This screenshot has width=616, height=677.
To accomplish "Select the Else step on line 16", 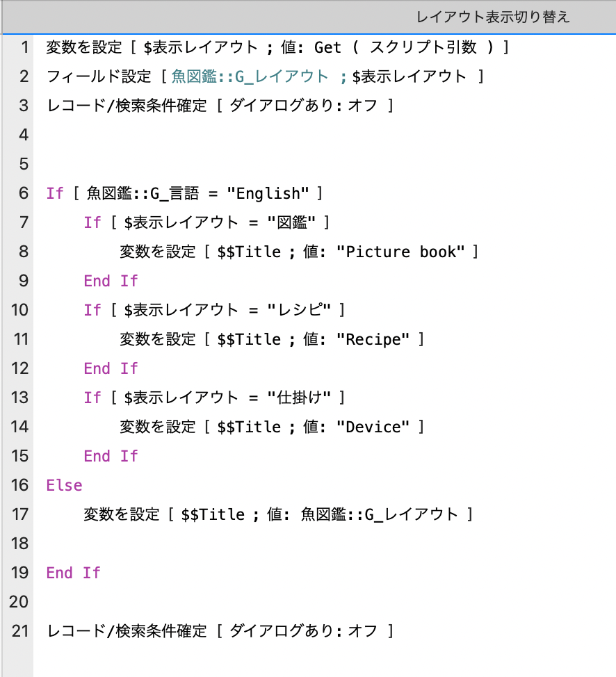I will click(x=64, y=485).
